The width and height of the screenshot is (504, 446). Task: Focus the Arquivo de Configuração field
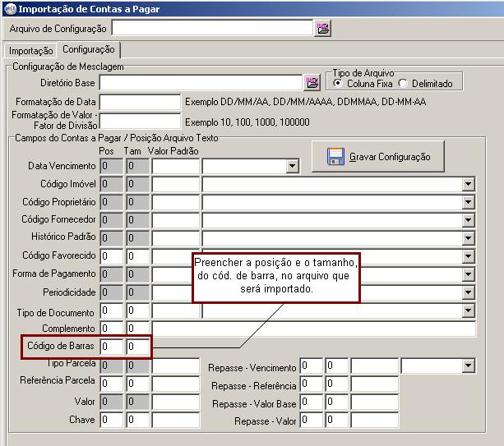212,28
